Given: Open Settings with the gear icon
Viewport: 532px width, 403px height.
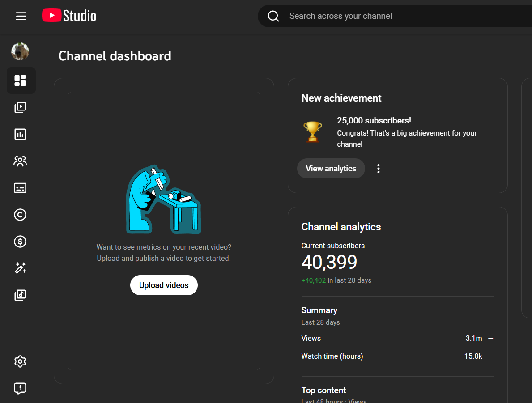Looking at the screenshot, I should tap(20, 361).
